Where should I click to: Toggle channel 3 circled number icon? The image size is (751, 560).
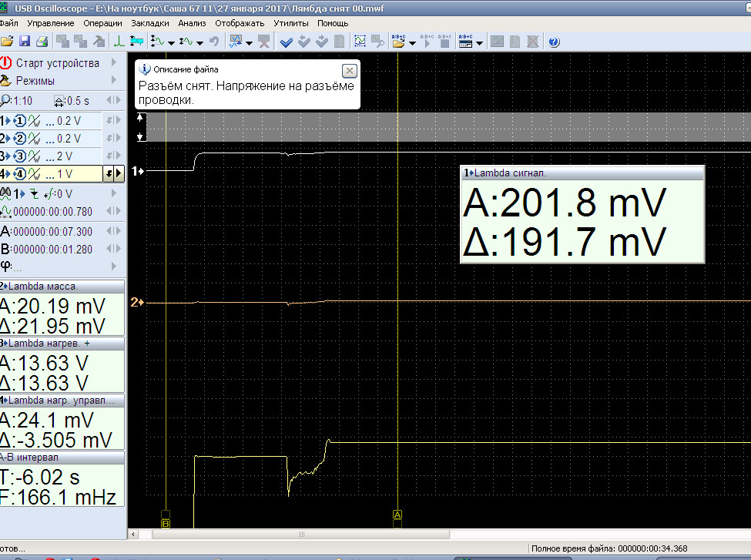pos(20,156)
